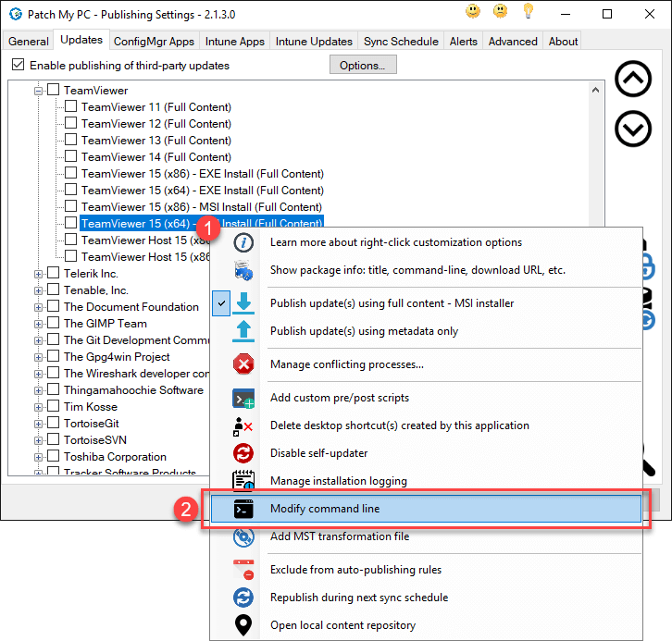Check the TeamViewer 14 (Full Content) box
Image resolution: width=672 pixels, height=641 pixels.
70,156
